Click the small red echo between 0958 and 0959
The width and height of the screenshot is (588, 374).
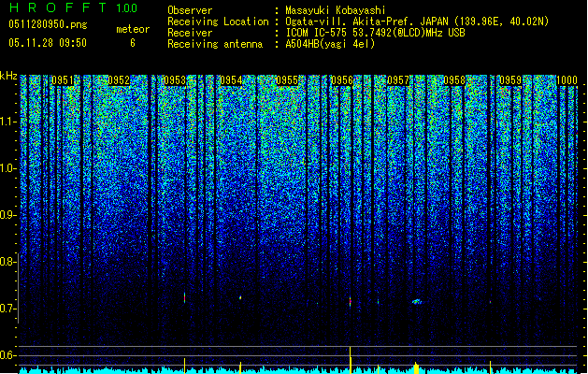pyautogui.click(x=490, y=302)
